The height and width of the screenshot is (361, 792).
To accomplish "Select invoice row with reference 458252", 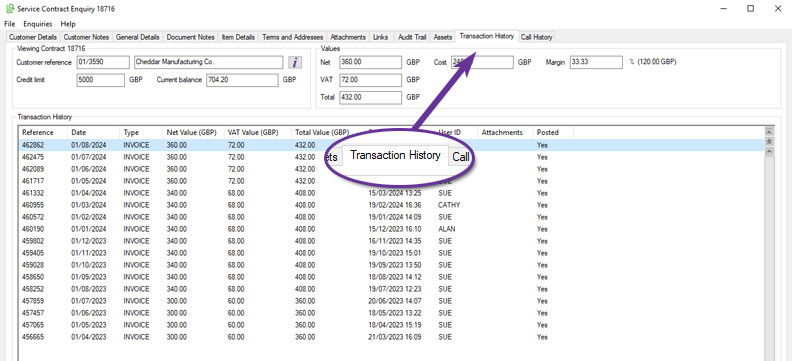I will (x=391, y=289).
